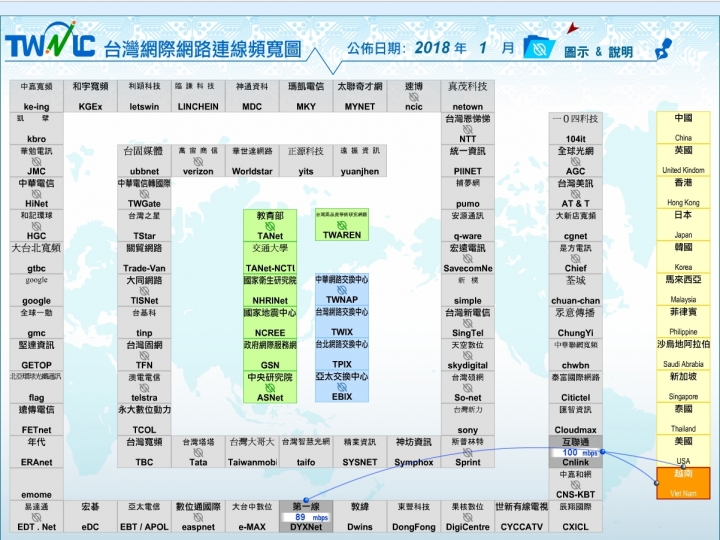Screen dimensions: 720x540
Task: Select the TWIX exchange box
Action: pos(342,322)
